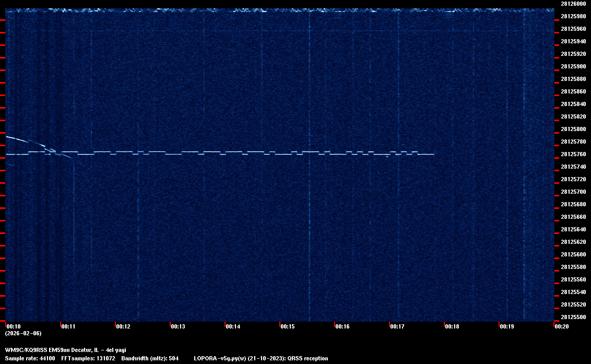Click the 28125640 frequency scale value
Viewport: 591px width, 364px height.
573,229
